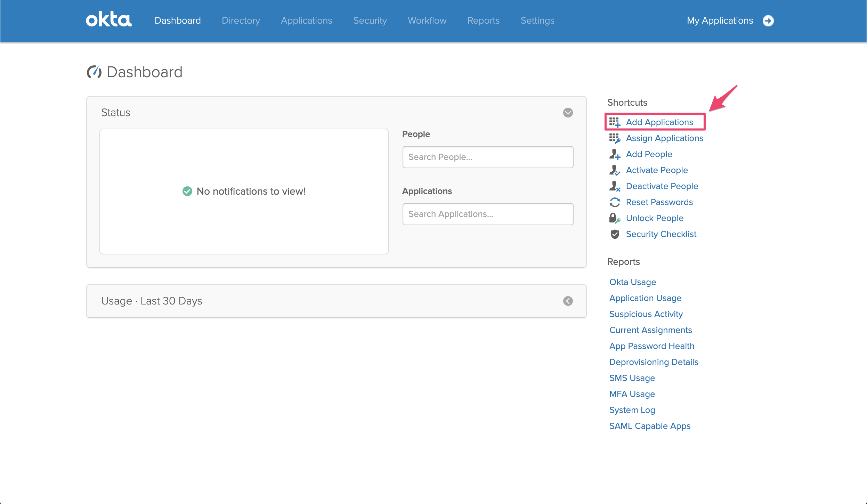Image resolution: width=867 pixels, height=504 pixels.
Task: Click the Add People person-plus icon
Action: 615,154
